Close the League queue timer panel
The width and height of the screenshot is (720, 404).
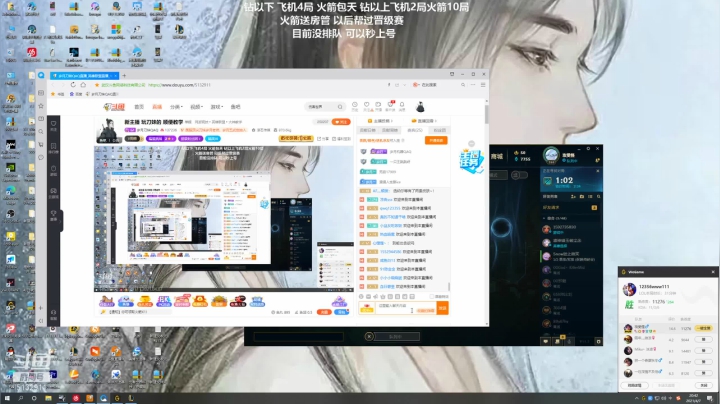coord(597,171)
